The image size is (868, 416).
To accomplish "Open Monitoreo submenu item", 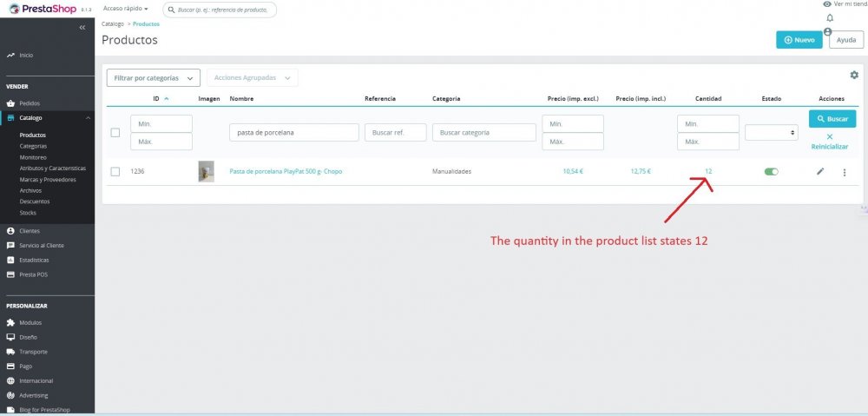I will click(x=33, y=157).
